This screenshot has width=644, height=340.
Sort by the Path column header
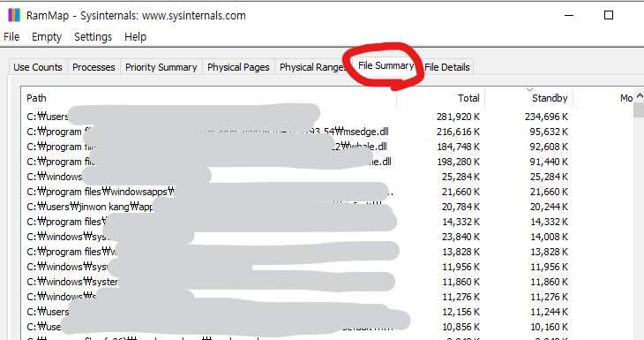pos(209,98)
